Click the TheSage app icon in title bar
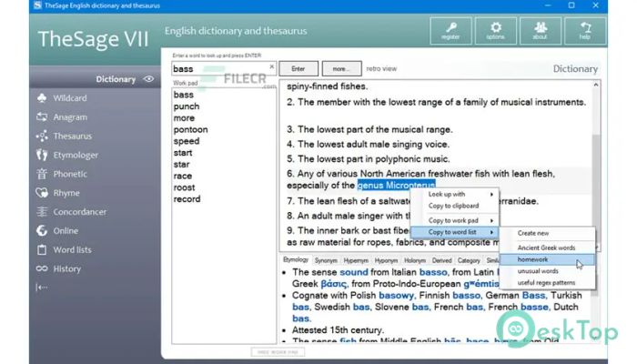 (x=37, y=5)
